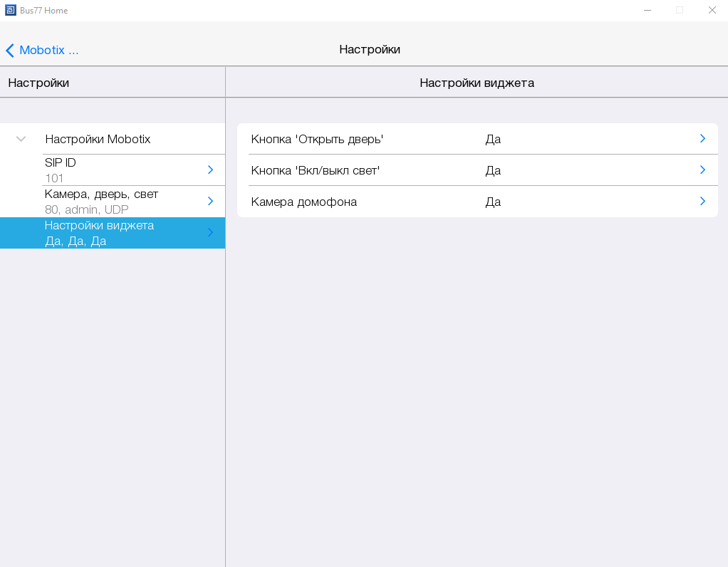Click the chevron on Камера, дверь, свет row
The height and width of the screenshot is (567, 728).
click(210, 201)
